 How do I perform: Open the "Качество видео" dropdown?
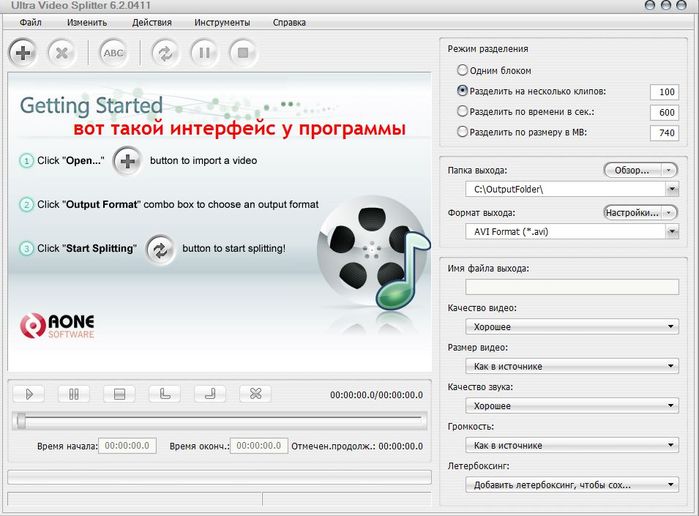click(x=670, y=326)
